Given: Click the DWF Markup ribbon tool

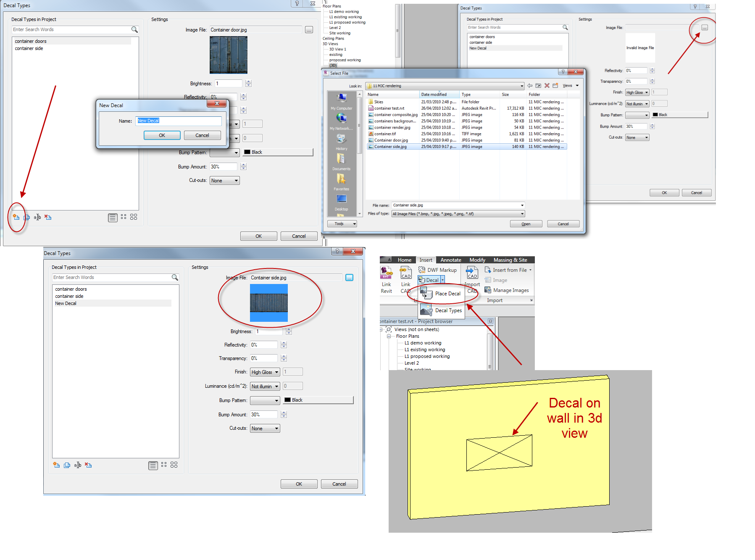Looking at the screenshot, I should click(x=437, y=270).
